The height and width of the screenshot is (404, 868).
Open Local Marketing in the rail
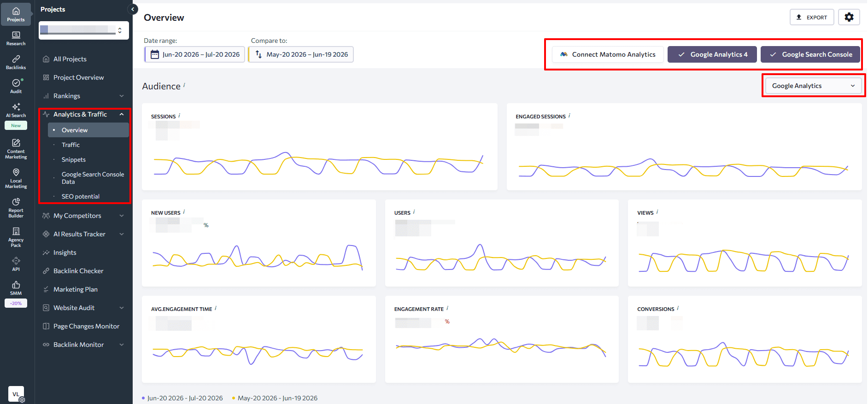16,178
